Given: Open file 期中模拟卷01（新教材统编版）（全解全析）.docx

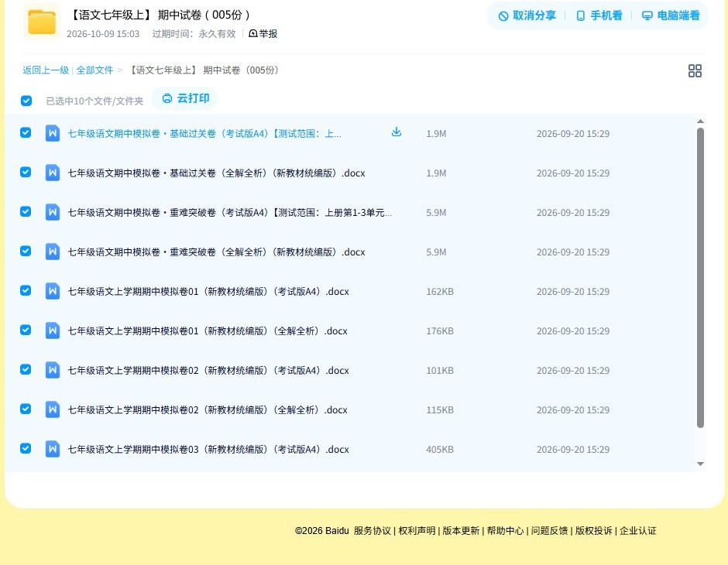Looking at the screenshot, I should tap(208, 330).
